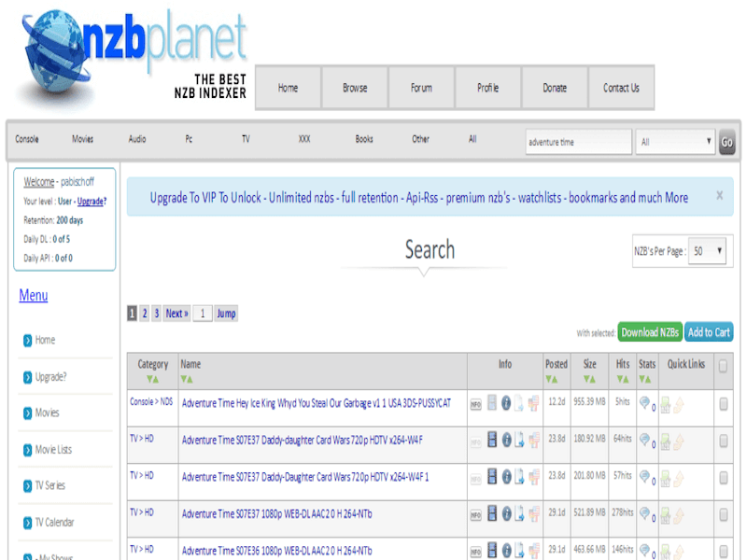Click the info icon for the Card Wars episode
747x560 pixels.
tap(507, 441)
